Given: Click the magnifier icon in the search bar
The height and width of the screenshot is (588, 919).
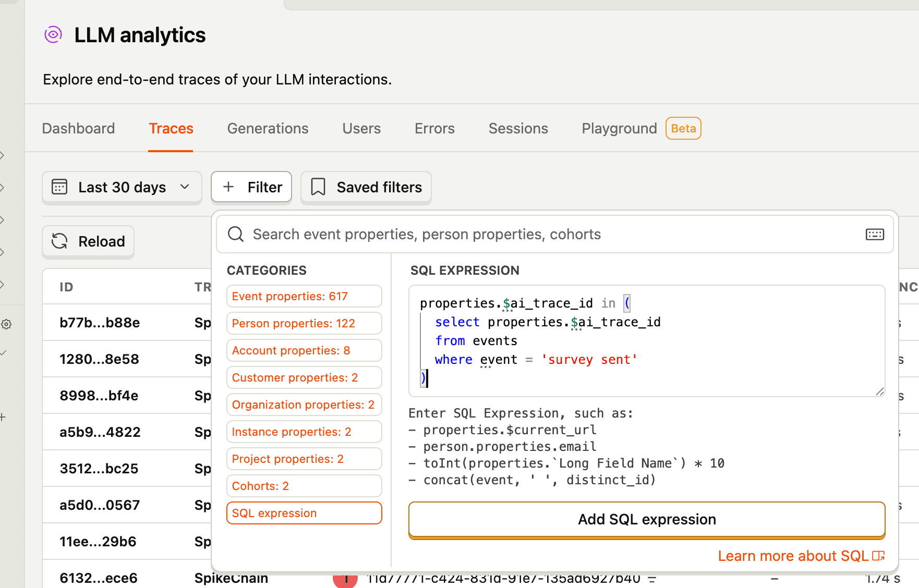Looking at the screenshot, I should click(236, 234).
